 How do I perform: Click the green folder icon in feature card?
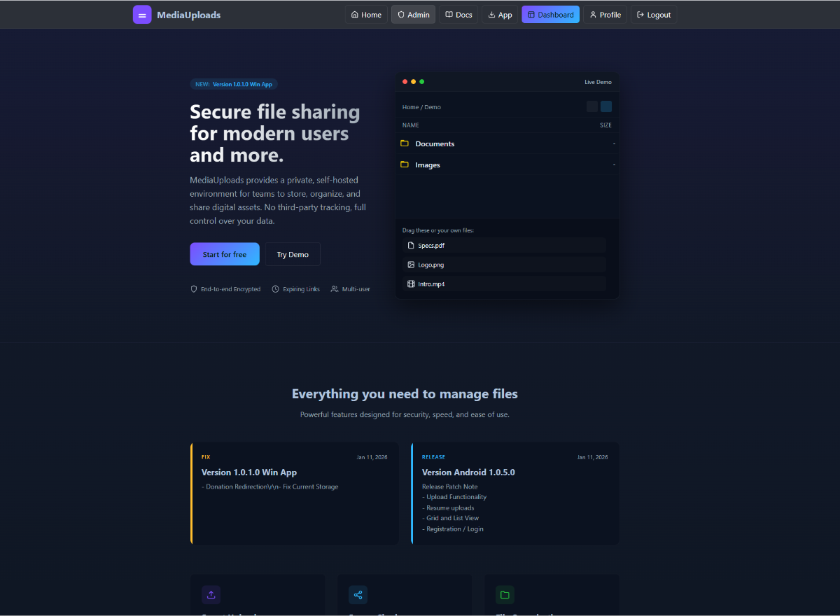(505, 595)
